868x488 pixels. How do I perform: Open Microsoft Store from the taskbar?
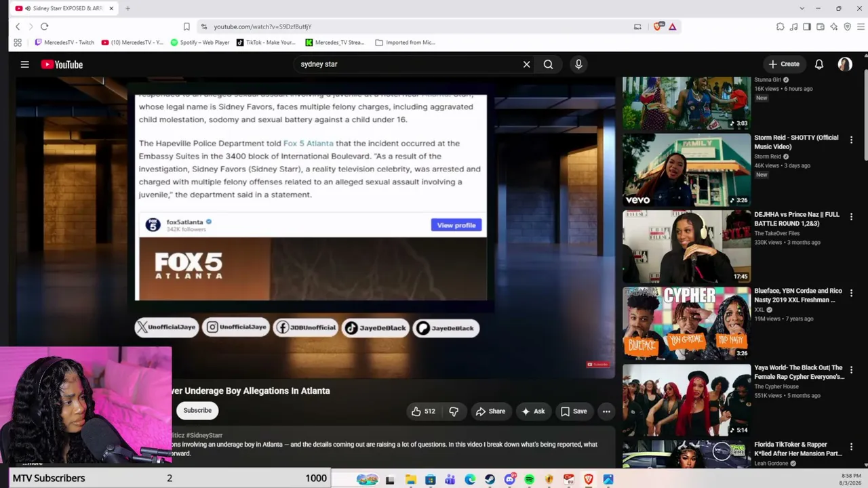click(x=431, y=480)
